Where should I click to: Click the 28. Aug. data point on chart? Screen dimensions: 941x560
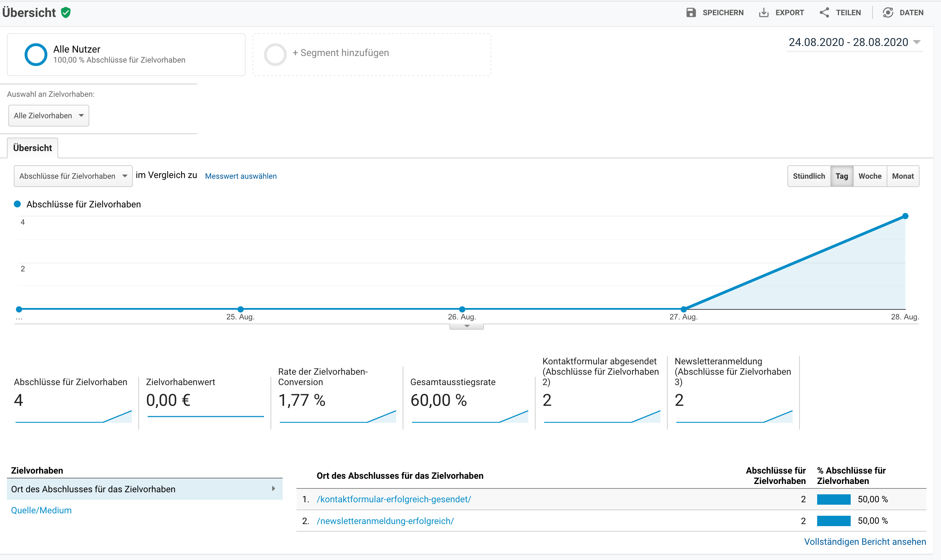point(905,216)
